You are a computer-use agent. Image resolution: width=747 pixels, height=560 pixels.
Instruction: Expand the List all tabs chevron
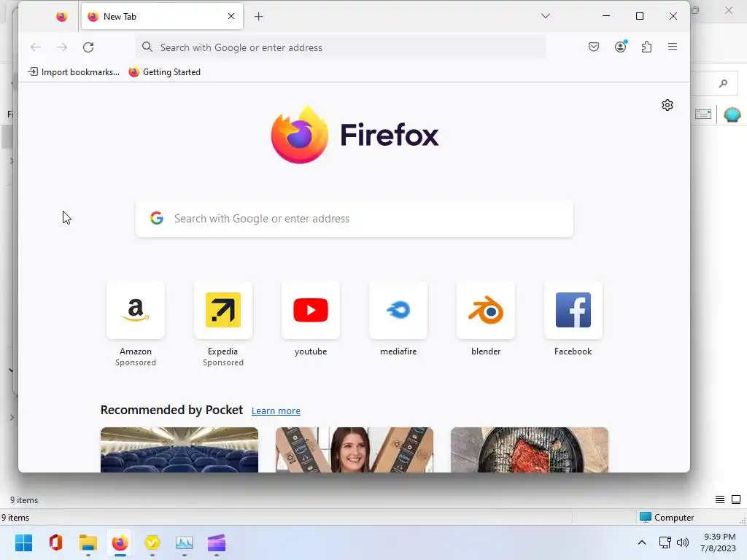coord(546,16)
